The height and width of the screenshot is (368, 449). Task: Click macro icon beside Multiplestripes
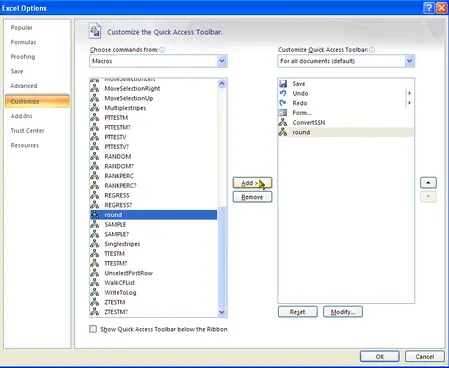95,108
